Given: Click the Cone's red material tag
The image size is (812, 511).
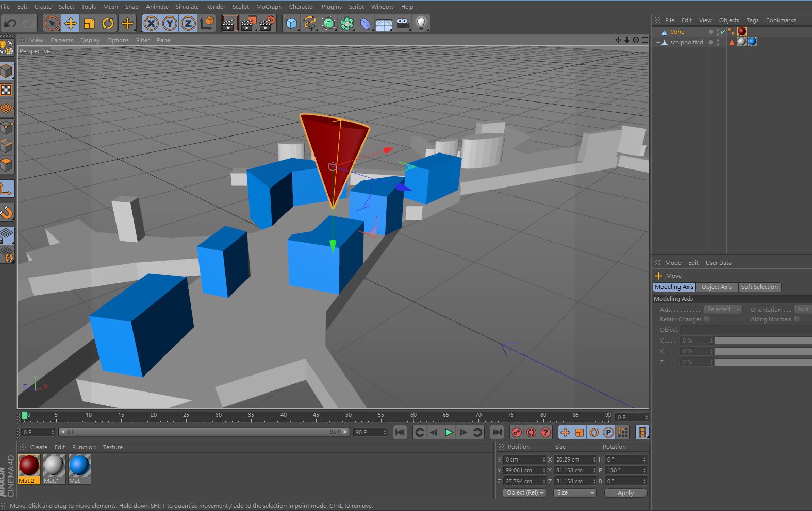Looking at the screenshot, I should pos(742,31).
